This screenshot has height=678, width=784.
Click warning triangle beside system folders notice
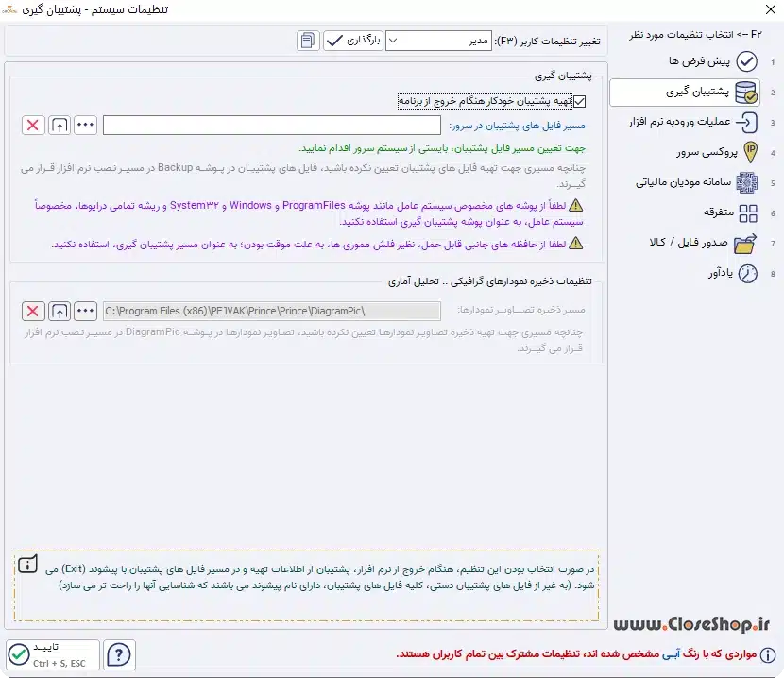click(x=576, y=205)
